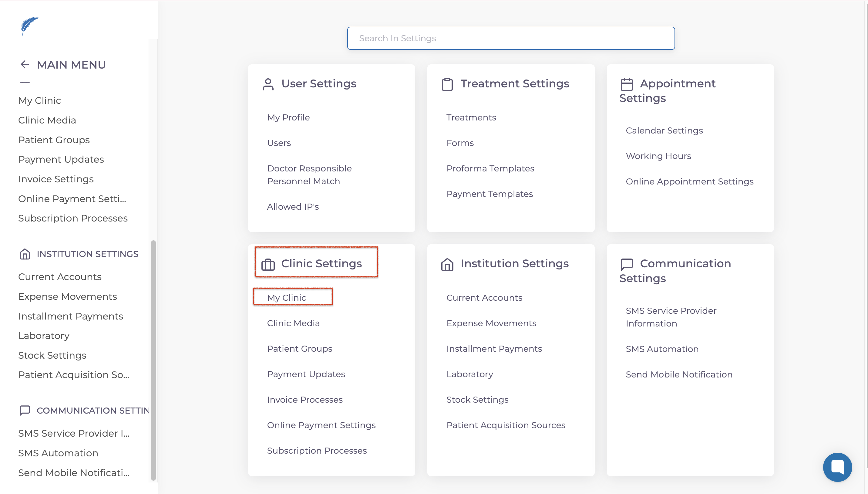Open My Profile under User Settings

pos(288,117)
